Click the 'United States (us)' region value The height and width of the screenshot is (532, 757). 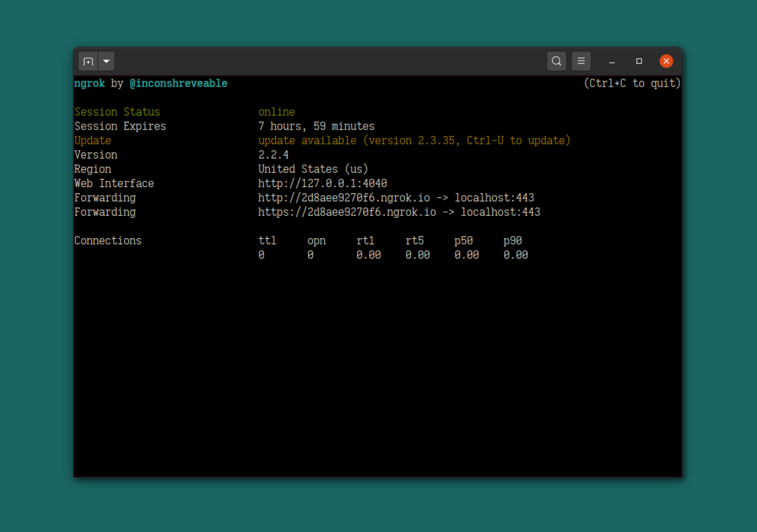[x=313, y=169]
